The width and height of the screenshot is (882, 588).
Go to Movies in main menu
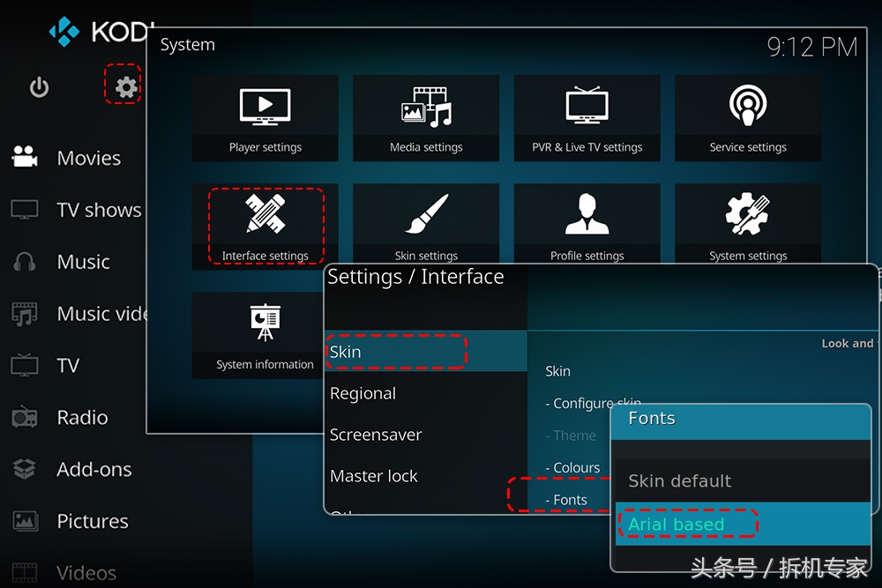click(x=89, y=158)
